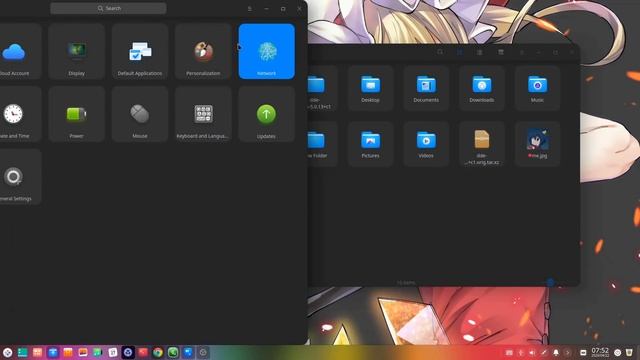This screenshot has height=360, width=640.
Task: Expand the tray arrow
Action: 567,353
